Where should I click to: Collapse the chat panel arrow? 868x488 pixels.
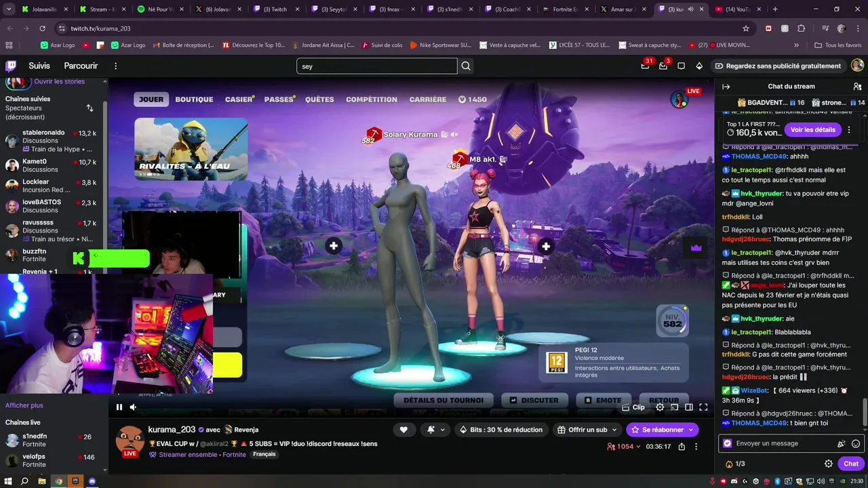(x=726, y=87)
